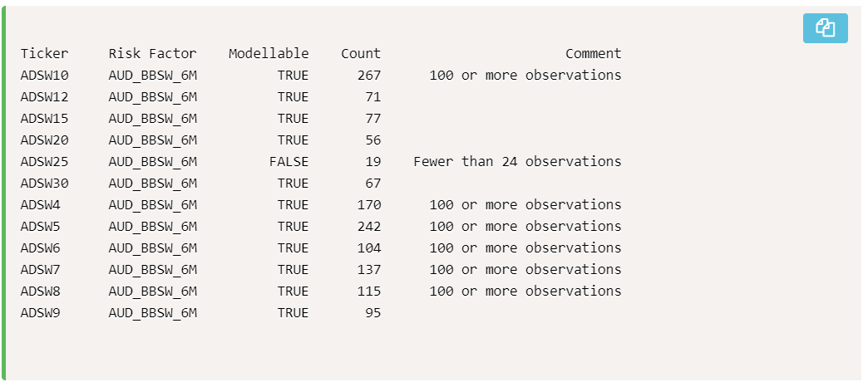Select ADSW30 ticker entry
This screenshot has width=868, height=387.
click(45, 183)
